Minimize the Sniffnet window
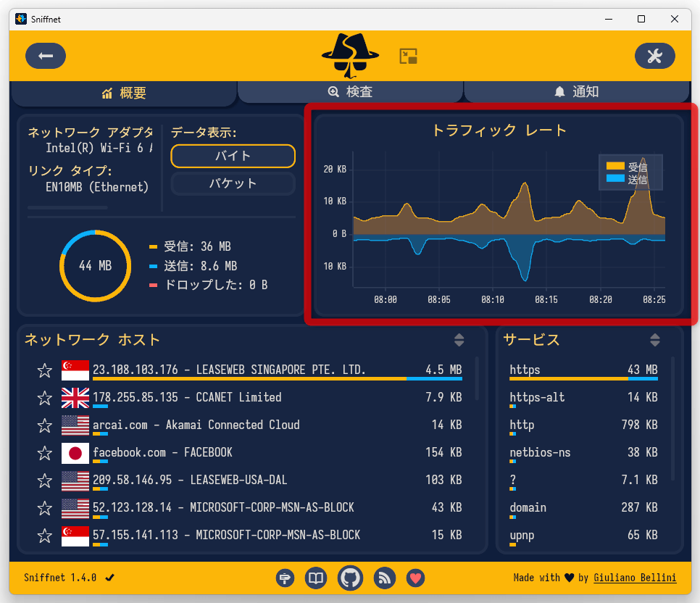The width and height of the screenshot is (700, 603). point(609,19)
